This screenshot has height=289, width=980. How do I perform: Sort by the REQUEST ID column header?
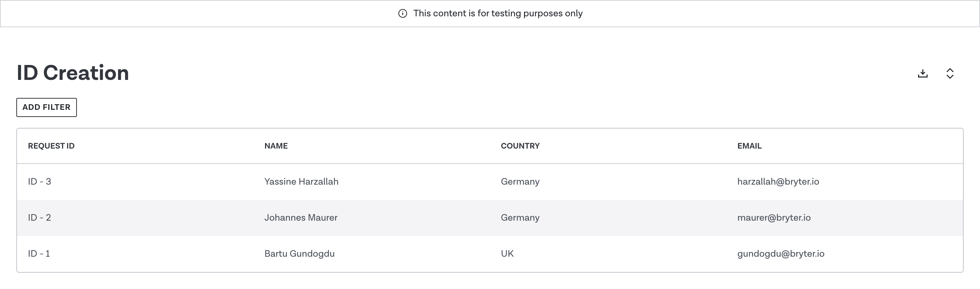[51, 146]
